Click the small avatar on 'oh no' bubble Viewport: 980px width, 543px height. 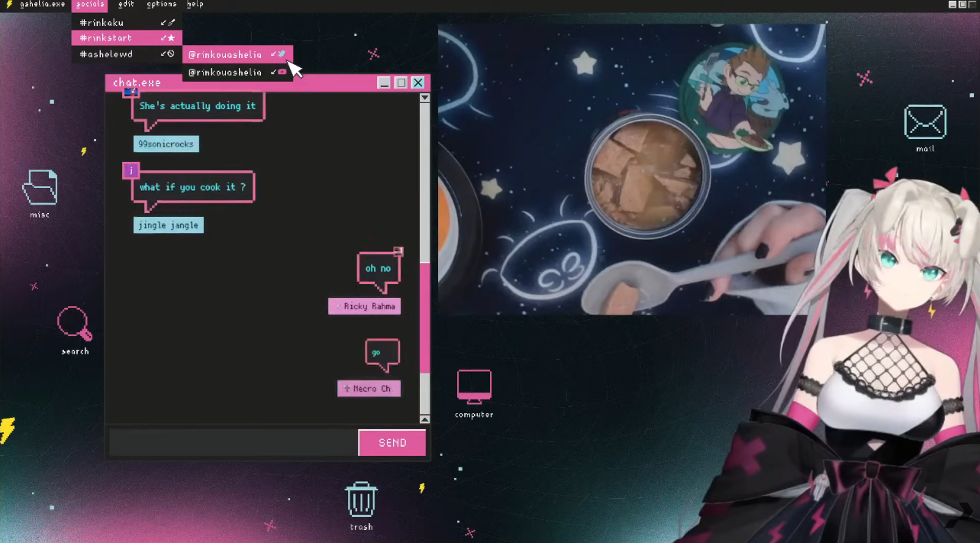coord(398,250)
